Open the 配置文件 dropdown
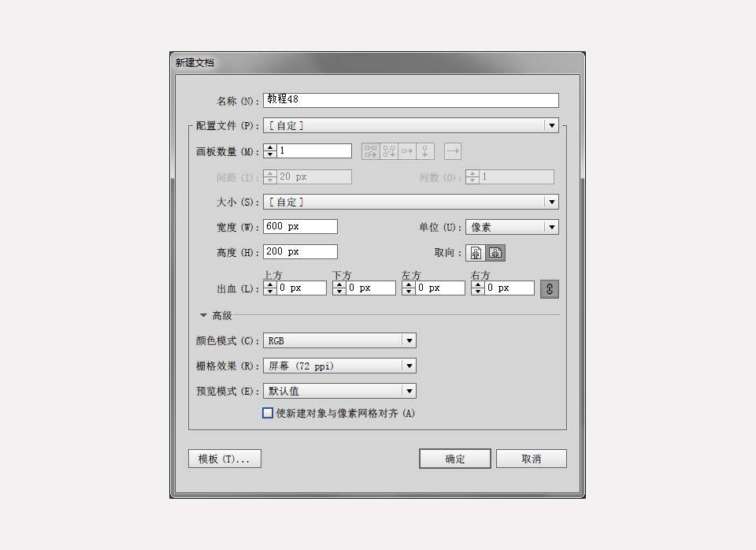The height and width of the screenshot is (550, 756). point(551,125)
